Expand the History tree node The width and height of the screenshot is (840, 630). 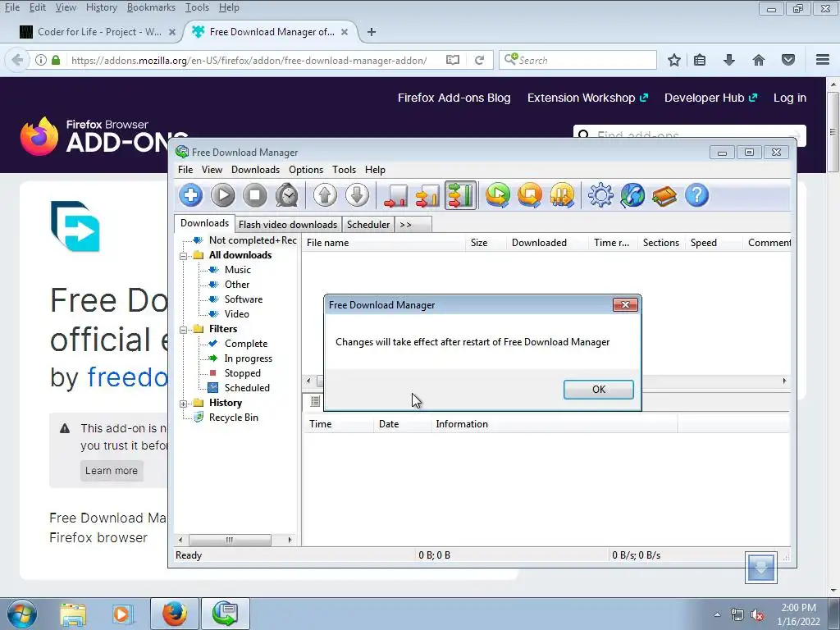(x=183, y=404)
